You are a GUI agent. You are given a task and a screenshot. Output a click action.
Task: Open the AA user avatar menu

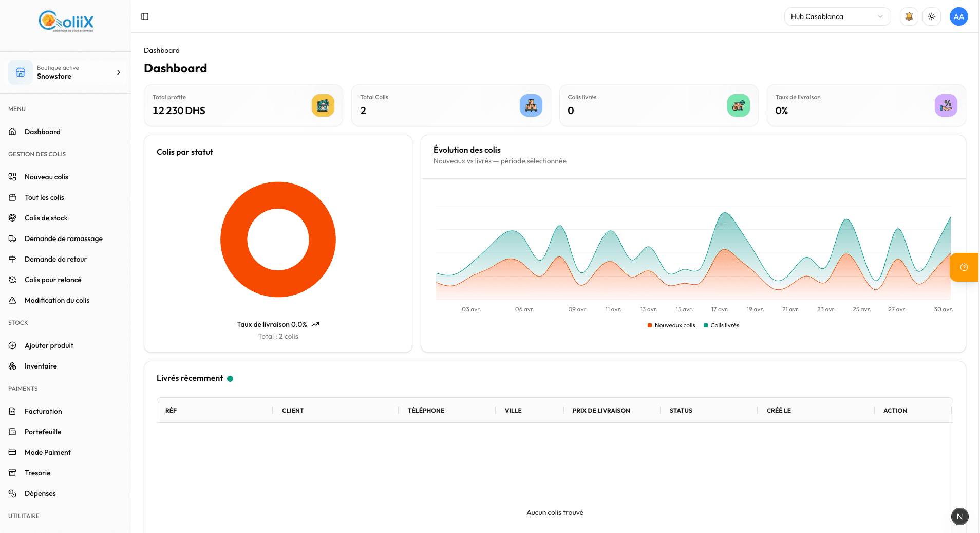point(958,16)
